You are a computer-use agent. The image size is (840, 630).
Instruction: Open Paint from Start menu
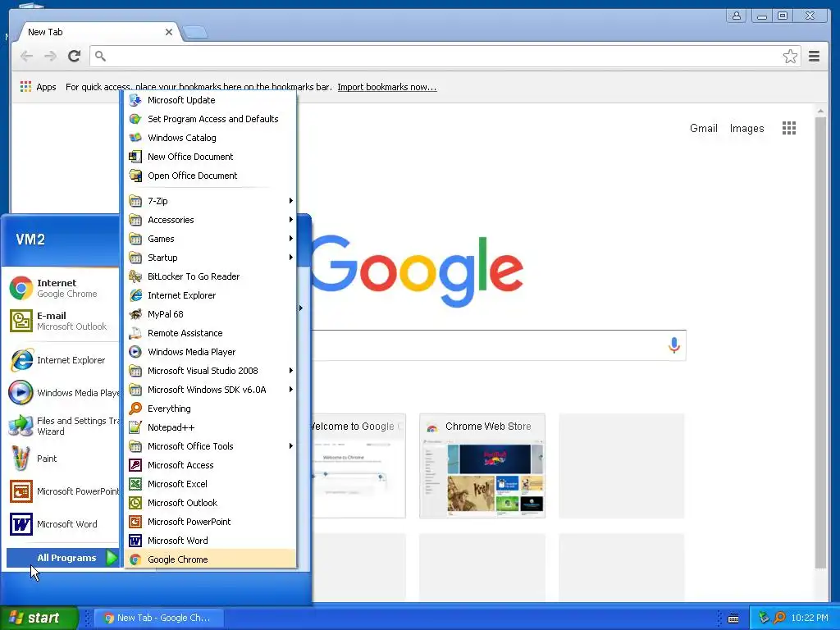[x=62, y=459]
